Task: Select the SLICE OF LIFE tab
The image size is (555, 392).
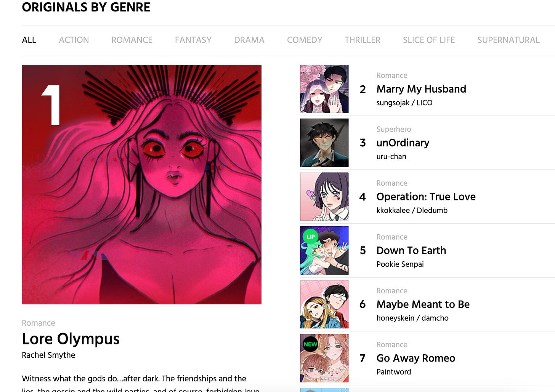Action: (x=429, y=40)
